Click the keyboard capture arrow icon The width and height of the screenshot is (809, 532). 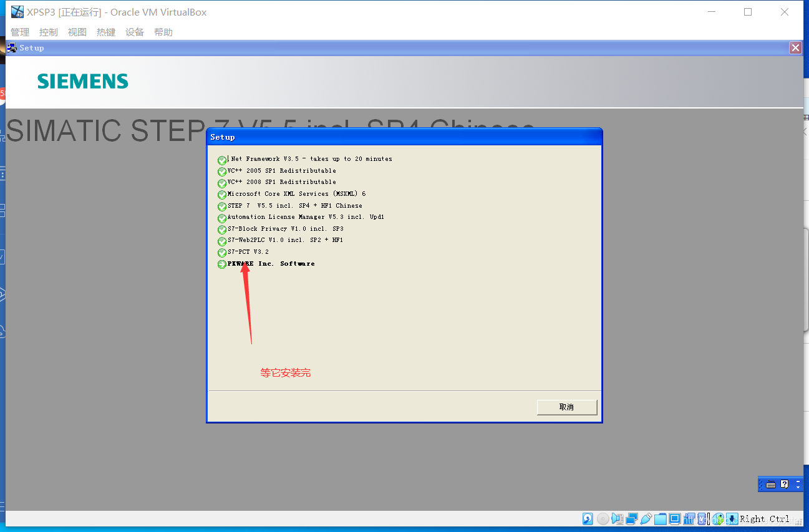coord(732,519)
